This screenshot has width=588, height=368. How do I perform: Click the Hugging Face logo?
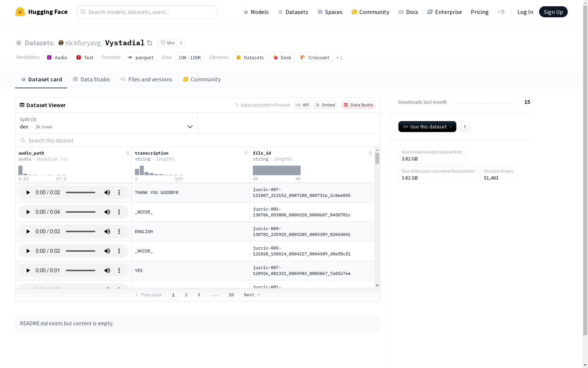(42, 12)
